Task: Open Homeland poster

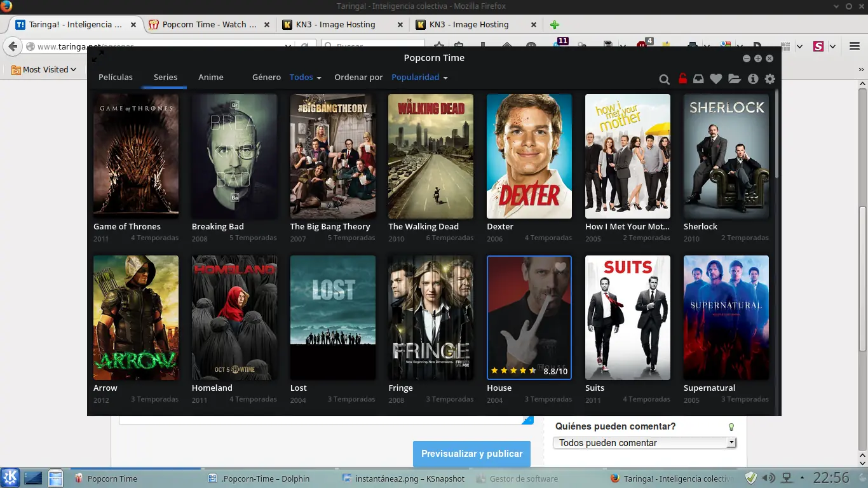Action: tap(234, 318)
